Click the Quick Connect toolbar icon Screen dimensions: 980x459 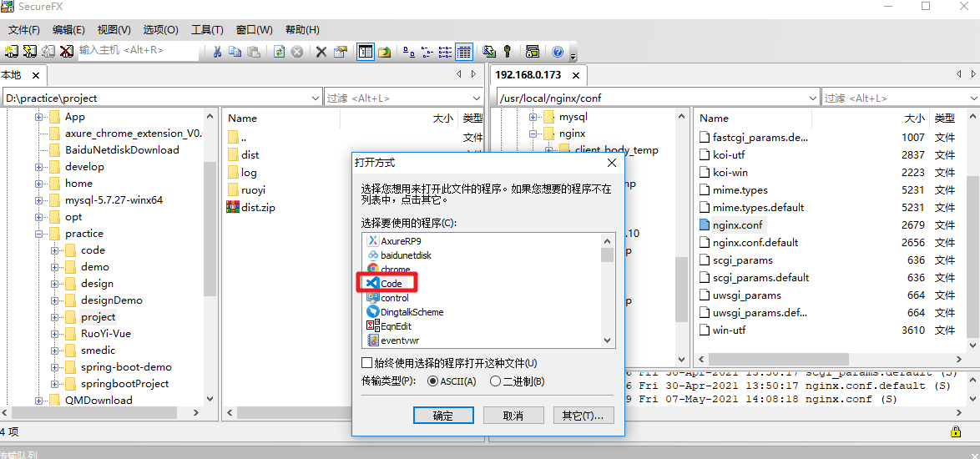pyautogui.click(x=29, y=51)
